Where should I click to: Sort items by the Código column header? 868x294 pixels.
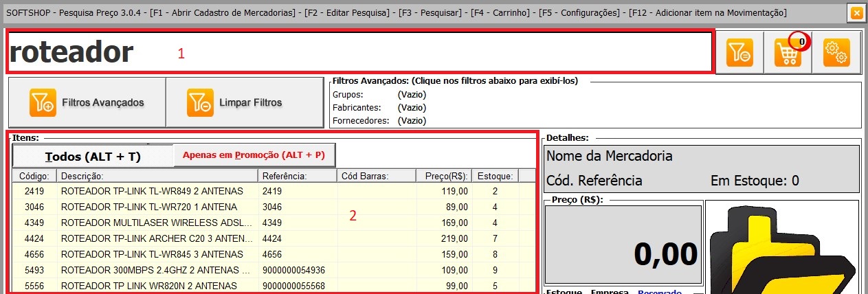pyautogui.click(x=33, y=176)
